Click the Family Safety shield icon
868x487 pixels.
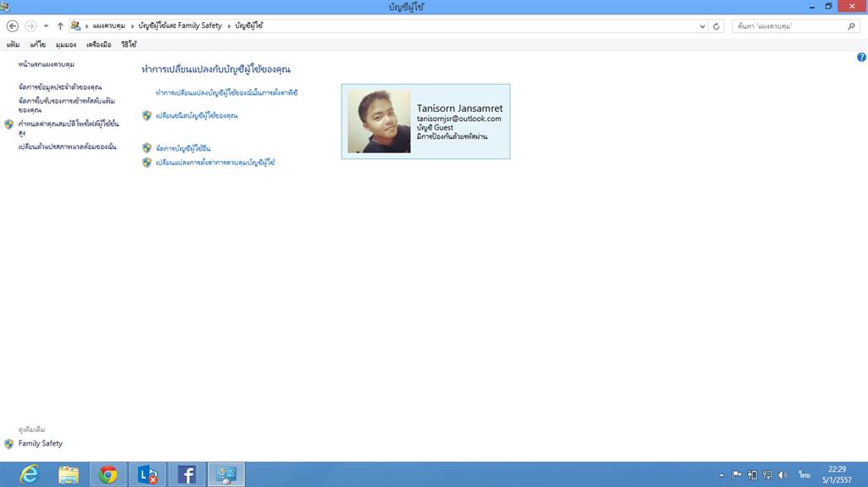(x=8, y=444)
